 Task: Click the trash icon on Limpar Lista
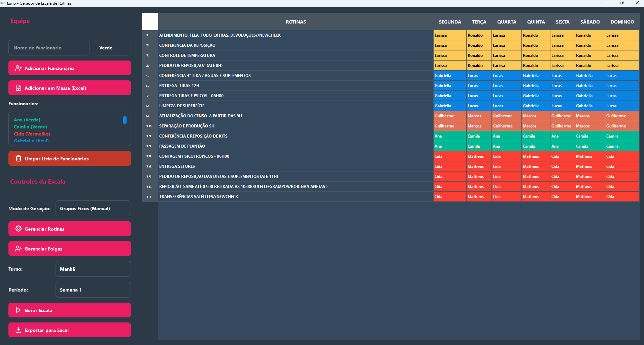[x=19, y=159]
